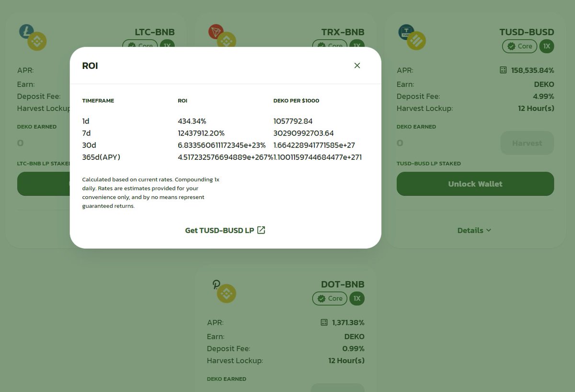Screen dimensions: 575x392
Task: Click the TIMEFRAME column header
Action: 98,101
